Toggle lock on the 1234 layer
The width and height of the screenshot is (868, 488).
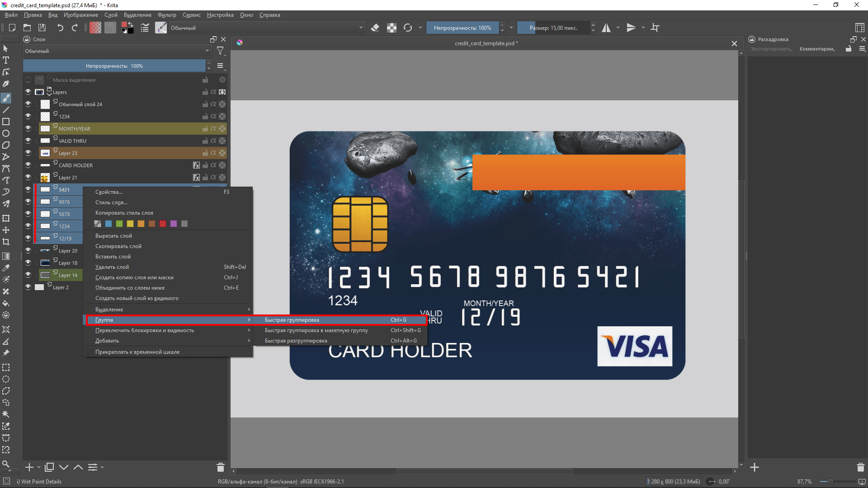205,116
